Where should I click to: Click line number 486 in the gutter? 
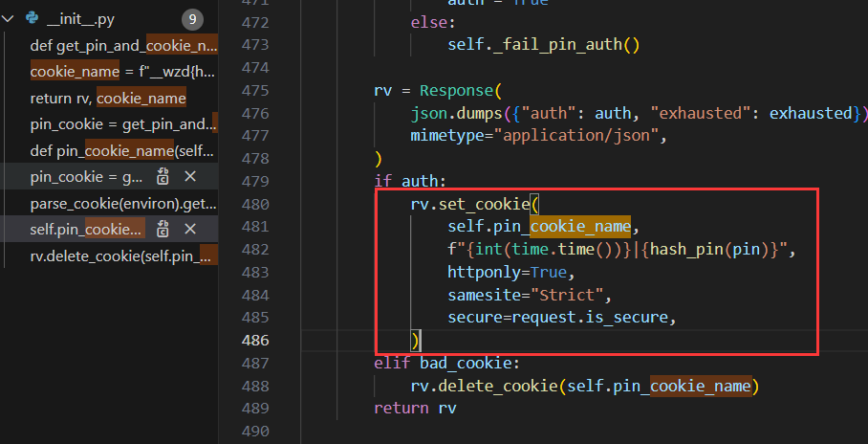257,340
